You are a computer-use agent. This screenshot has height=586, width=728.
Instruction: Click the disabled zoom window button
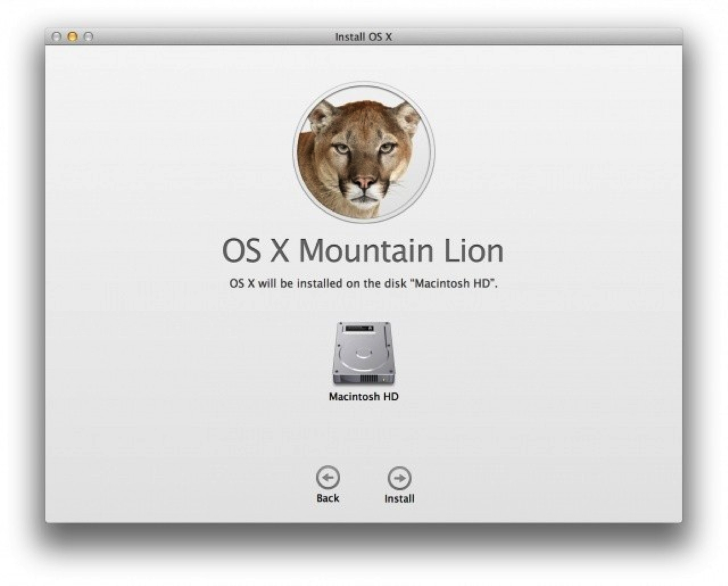click(x=88, y=37)
